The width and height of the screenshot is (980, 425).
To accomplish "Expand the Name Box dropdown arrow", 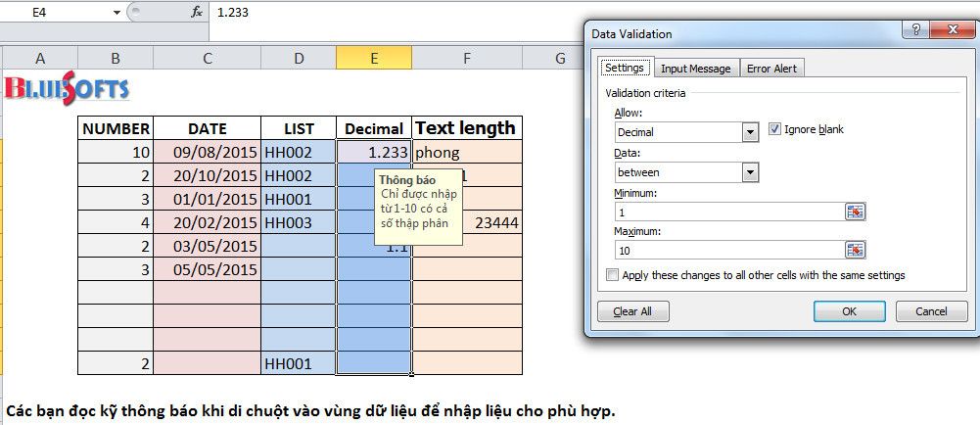I will tap(117, 13).
